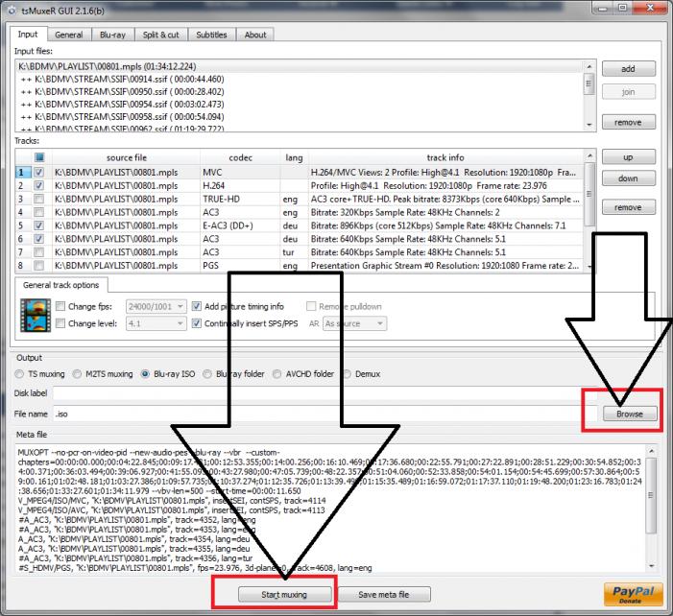Open the level 4.1 dropdown
The image size is (673, 616).
tap(156, 323)
